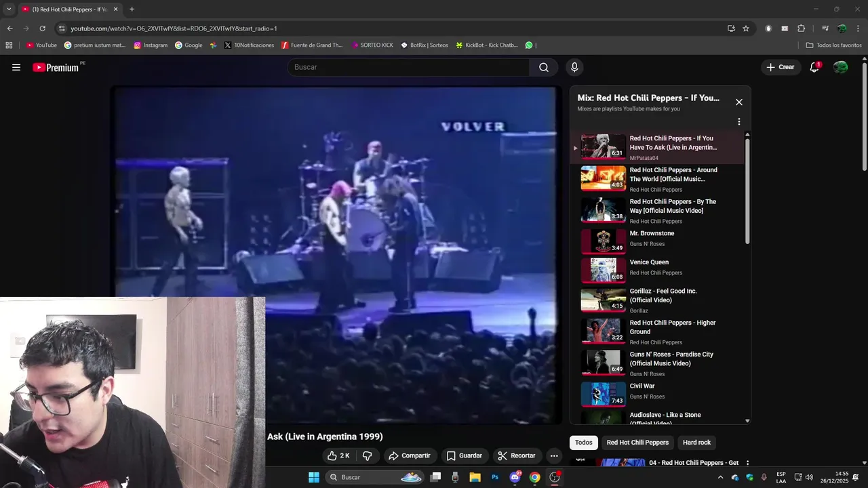
Task: Open the apps grid in bookmarks bar
Action: point(9,45)
